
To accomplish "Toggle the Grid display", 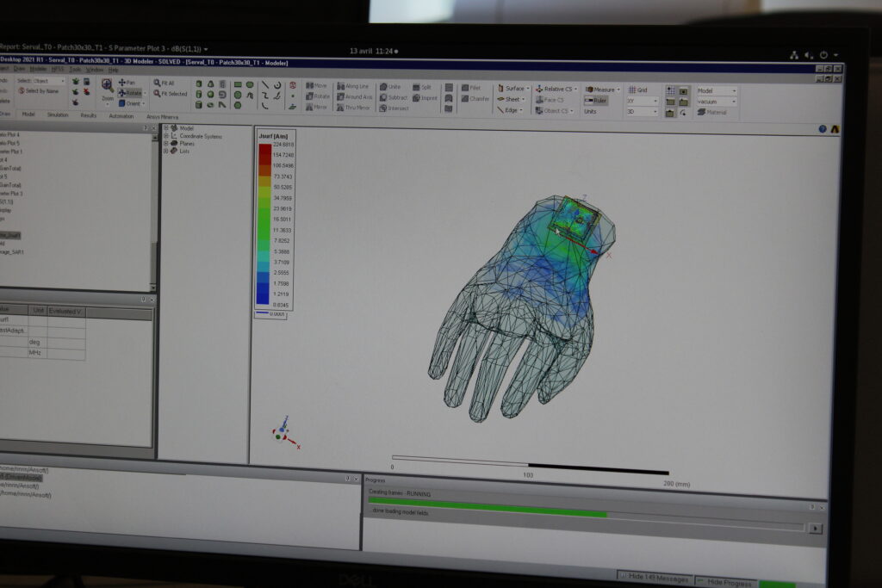I will point(637,90).
